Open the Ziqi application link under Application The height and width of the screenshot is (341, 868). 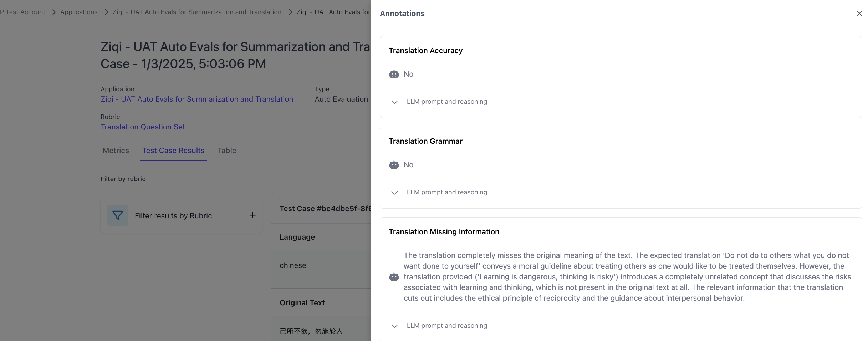197,99
